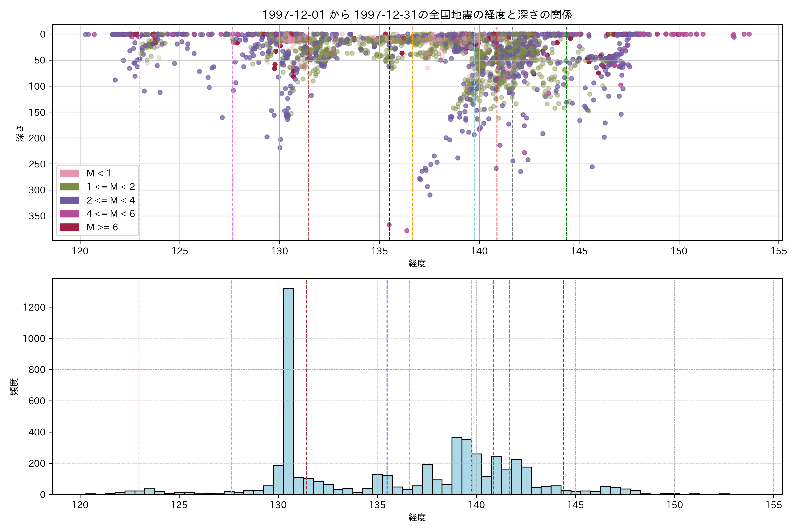Click the 'M >= 6' legend text label
798x532 pixels.
pyautogui.click(x=102, y=227)
